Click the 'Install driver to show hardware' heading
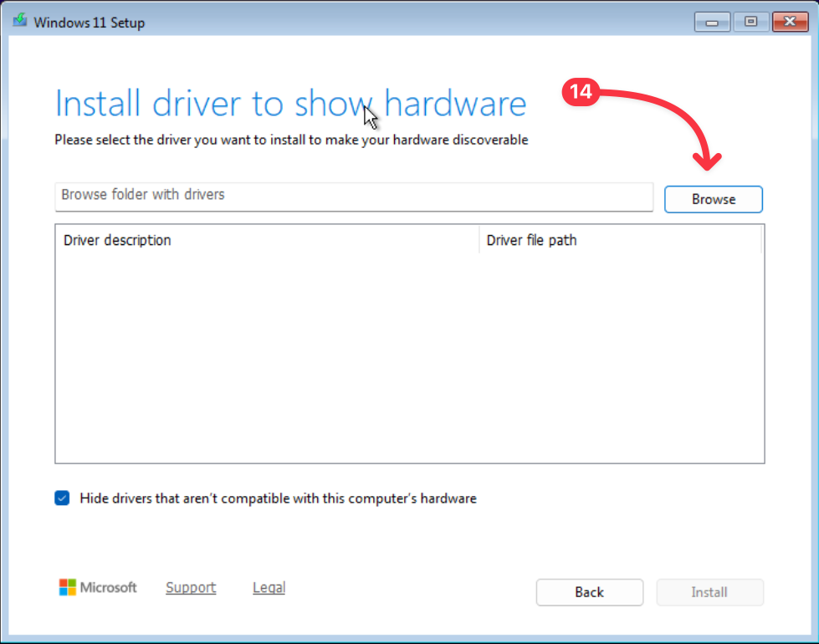Screen dimensions: 819x644 click(x=290, y=104)
